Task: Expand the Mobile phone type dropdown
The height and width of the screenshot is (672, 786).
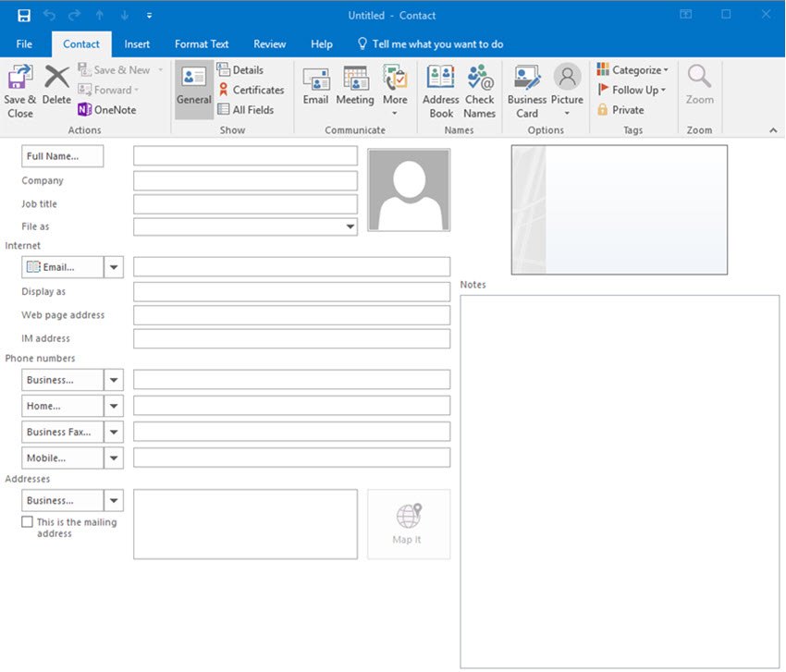Action: [114, 458]
